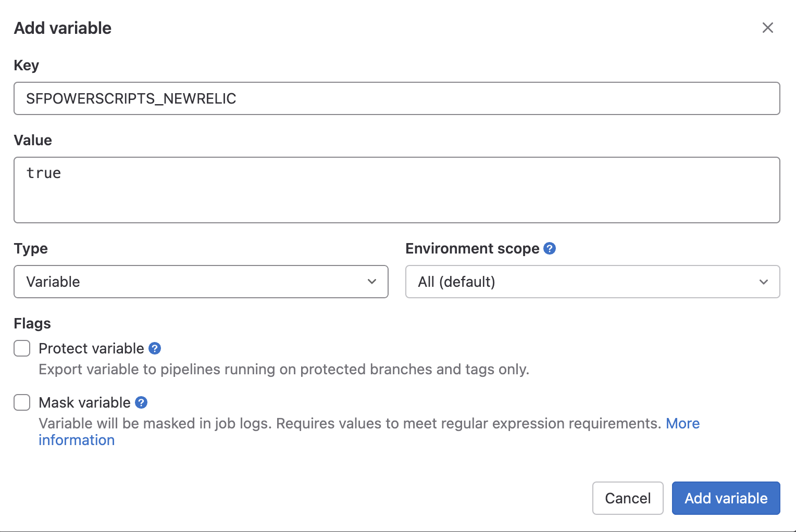The width and height of the screenshot is (796, 532).
Task: Open the More information link
Action: (x=682, y=423)
